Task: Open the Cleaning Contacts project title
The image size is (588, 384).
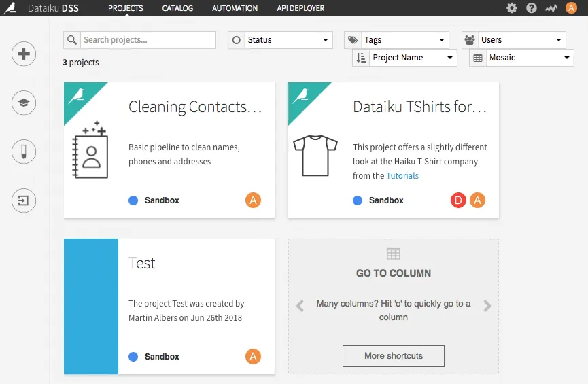Action: (x=195, y=107)
